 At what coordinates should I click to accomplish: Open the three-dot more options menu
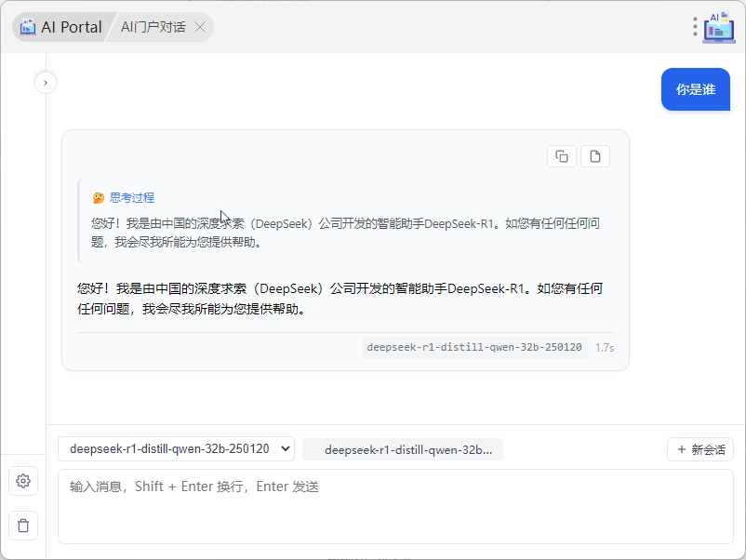tap(695, 27)
